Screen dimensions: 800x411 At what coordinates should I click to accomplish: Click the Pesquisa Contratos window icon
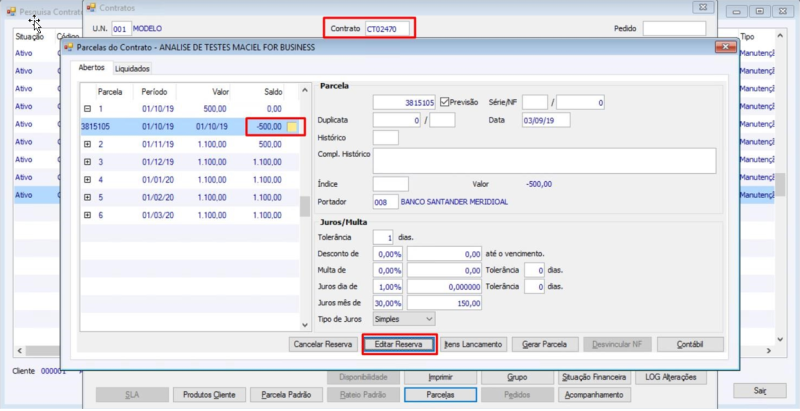click(x=11, y=11)
